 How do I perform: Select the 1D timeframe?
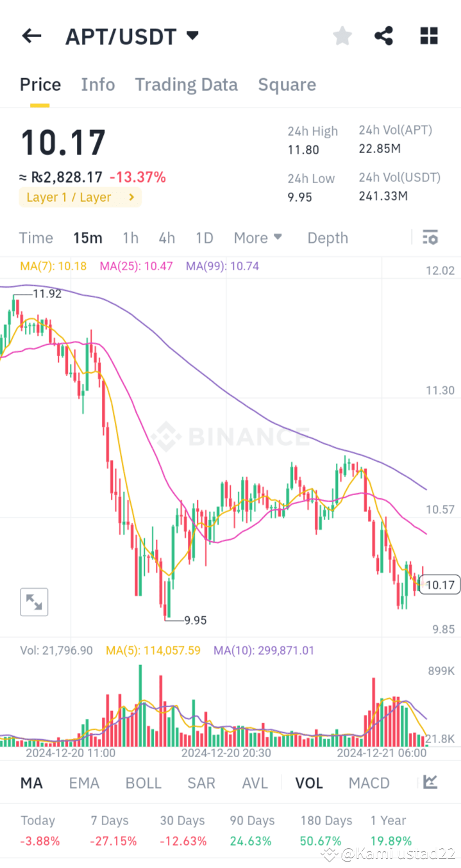204,237
